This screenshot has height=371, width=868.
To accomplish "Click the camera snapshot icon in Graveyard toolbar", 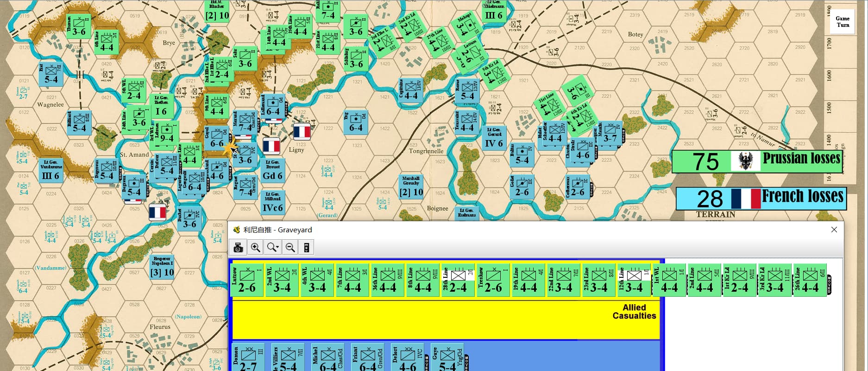I will tap(238, 247).
